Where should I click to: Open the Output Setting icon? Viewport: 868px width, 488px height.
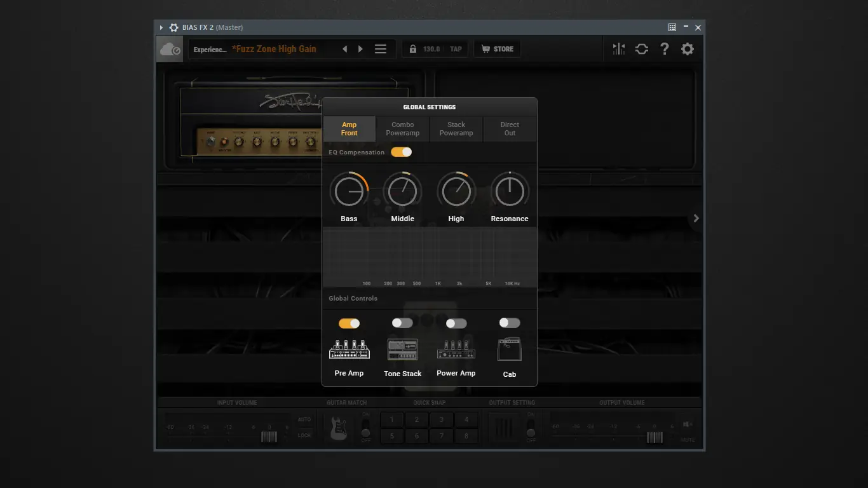coord(503,427)
